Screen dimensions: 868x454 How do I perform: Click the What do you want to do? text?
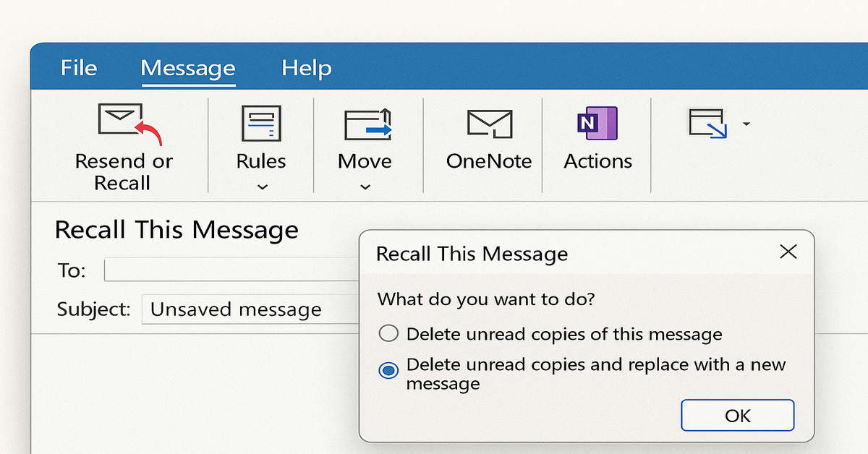tap(486, 299)
